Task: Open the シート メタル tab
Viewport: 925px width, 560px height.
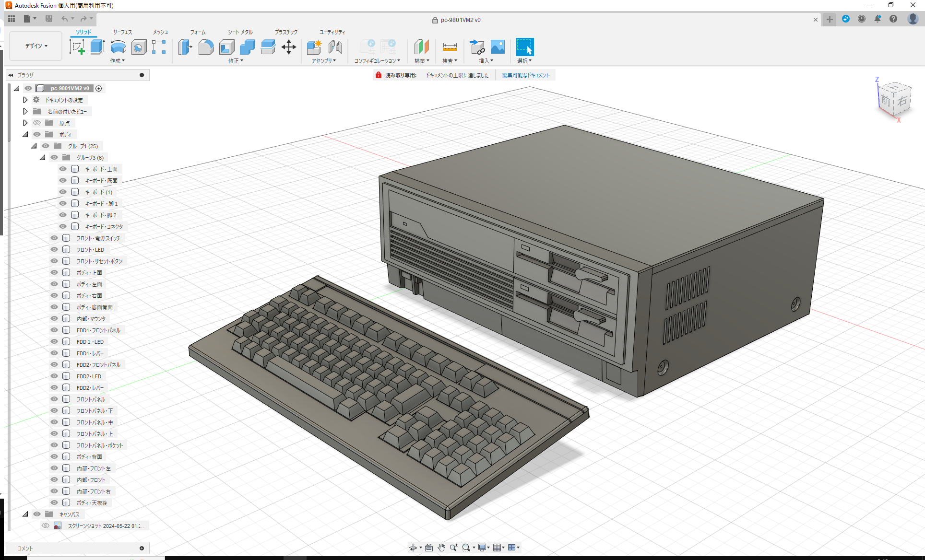Action: tap(239, 32)
